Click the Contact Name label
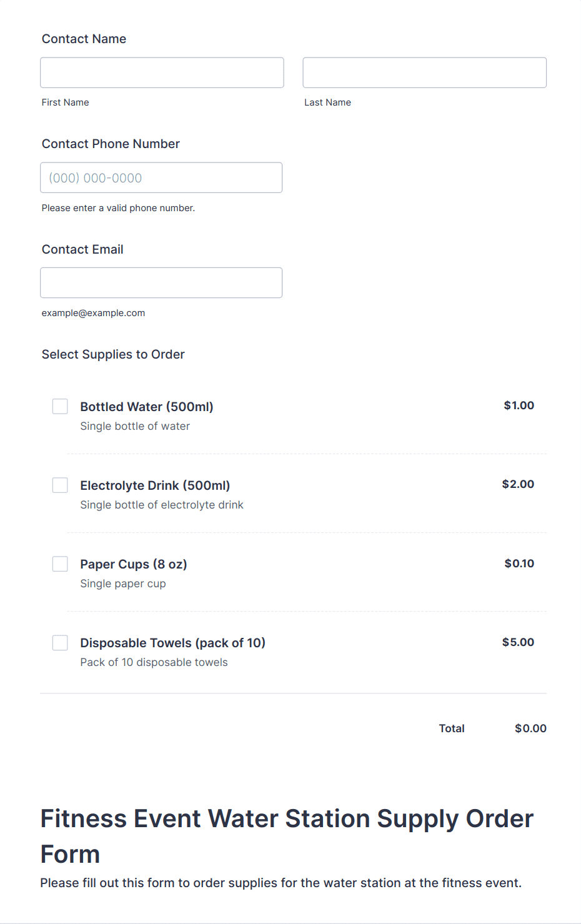This screenshot has height=924, width=581. [x=84, y=39]
